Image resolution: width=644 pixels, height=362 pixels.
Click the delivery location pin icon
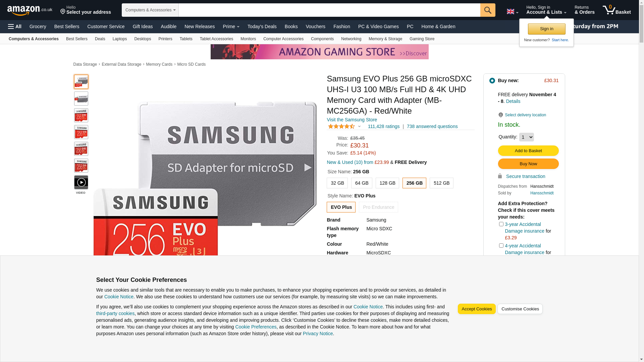pyautogui.click(x=500, y=115)
